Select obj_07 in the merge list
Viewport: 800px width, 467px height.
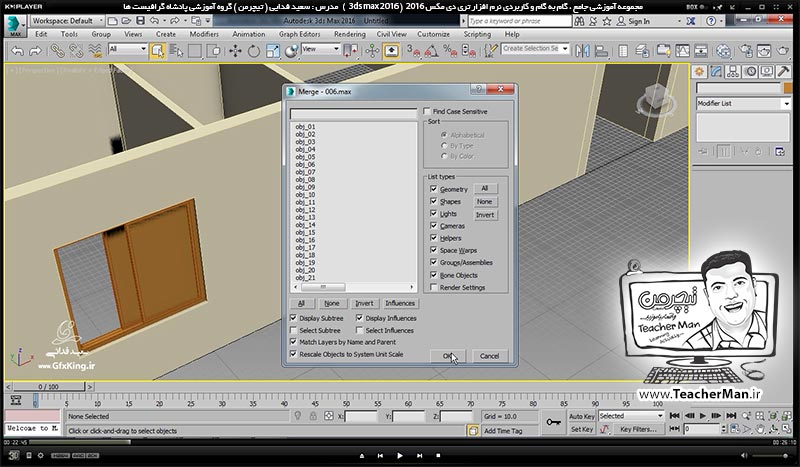point(305,172)
